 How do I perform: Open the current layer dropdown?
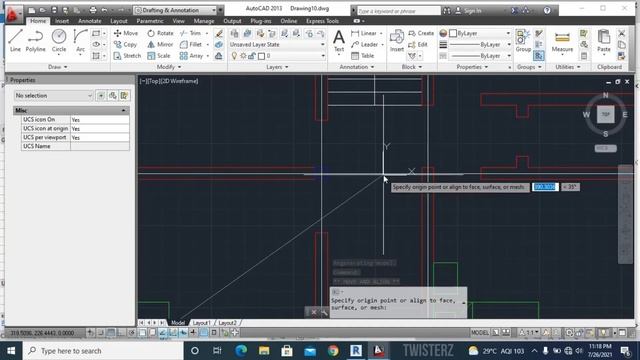click(277, 56)
